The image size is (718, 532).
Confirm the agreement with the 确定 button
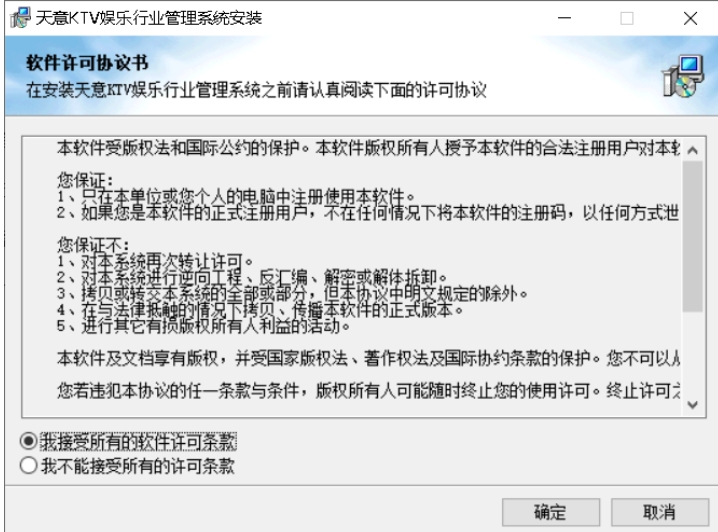click(x=551, y=512)
